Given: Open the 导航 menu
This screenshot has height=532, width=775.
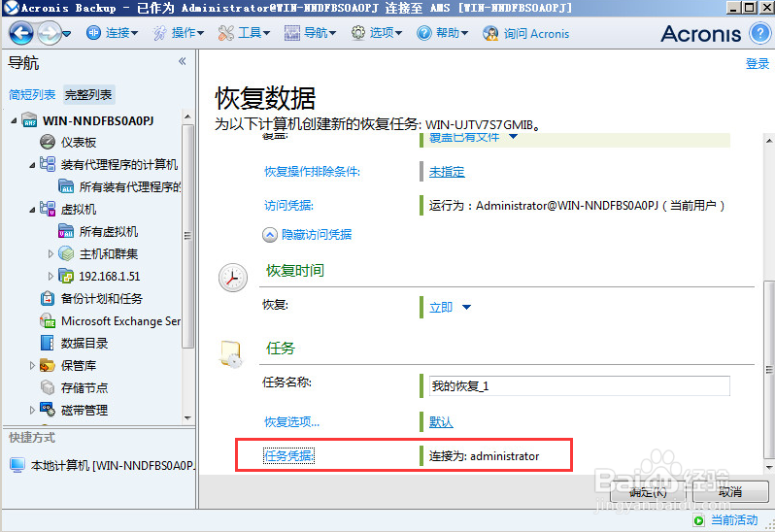Looking at the screenshot, I should (311, 33).
